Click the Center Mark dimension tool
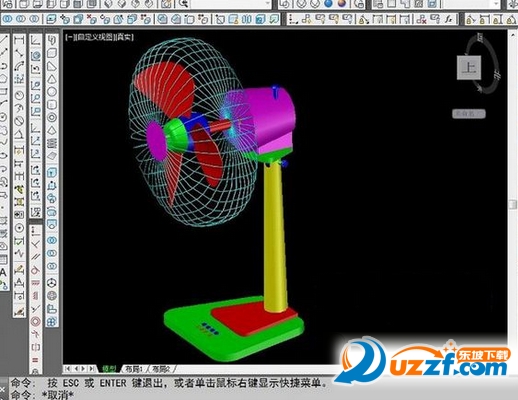Viewport: 518px width, 400px height. click(19, 228)
